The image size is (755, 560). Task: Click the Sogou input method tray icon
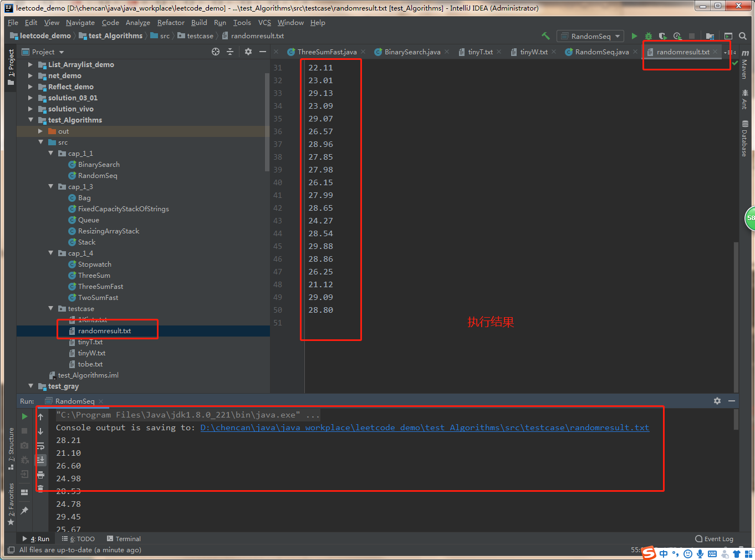coord(649,553)
